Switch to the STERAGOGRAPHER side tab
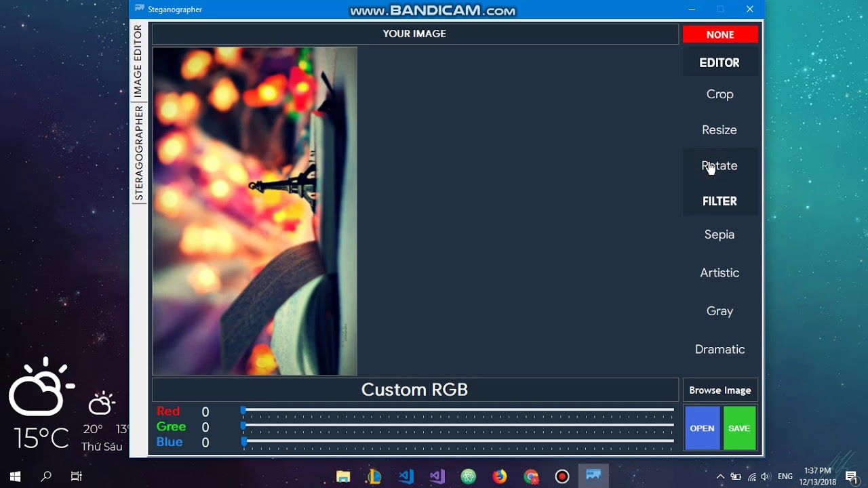The width and height of the screenshot is (868, 488). 139,153
